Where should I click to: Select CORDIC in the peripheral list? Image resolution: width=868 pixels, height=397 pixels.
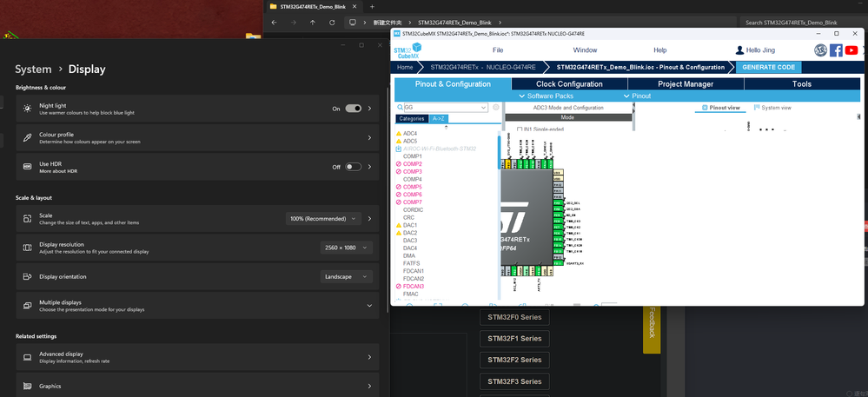tap(413, 210)
